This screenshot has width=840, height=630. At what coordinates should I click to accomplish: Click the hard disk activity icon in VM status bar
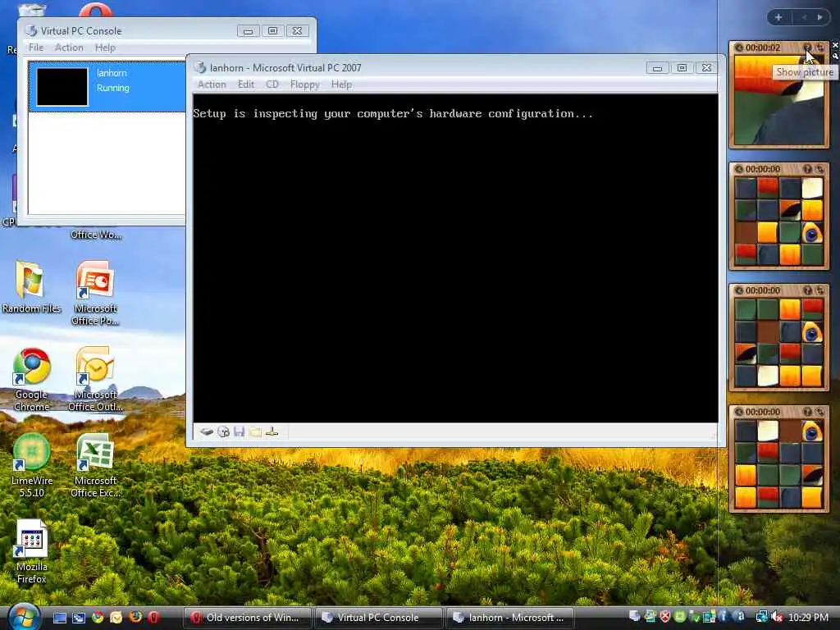(x=206, y=431)
